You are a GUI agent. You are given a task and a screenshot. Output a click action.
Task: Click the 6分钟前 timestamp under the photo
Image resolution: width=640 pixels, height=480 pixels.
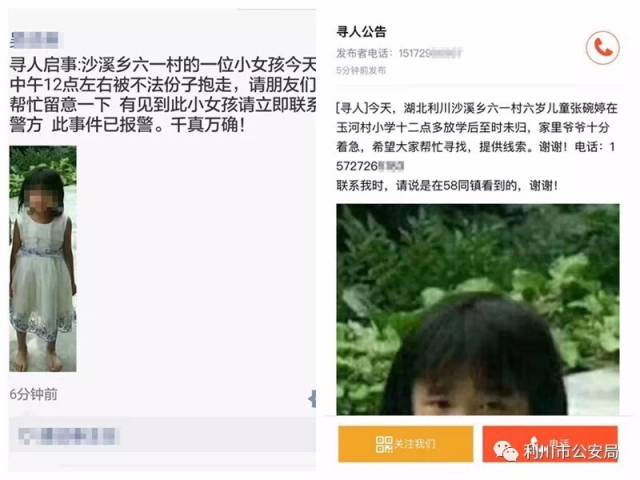coord(33,394)
